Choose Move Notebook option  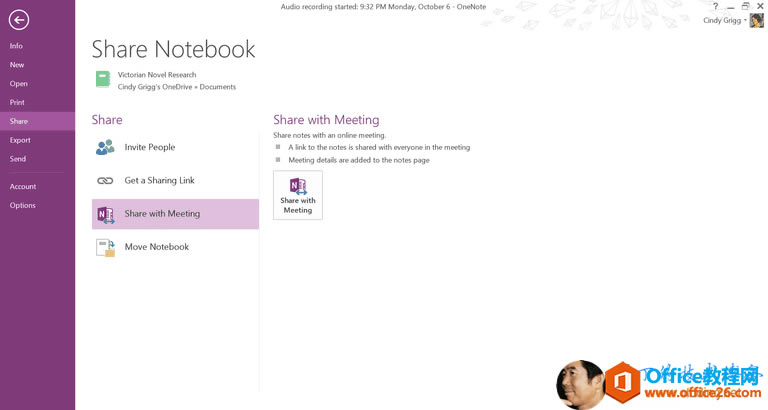(x=175, y=247)
